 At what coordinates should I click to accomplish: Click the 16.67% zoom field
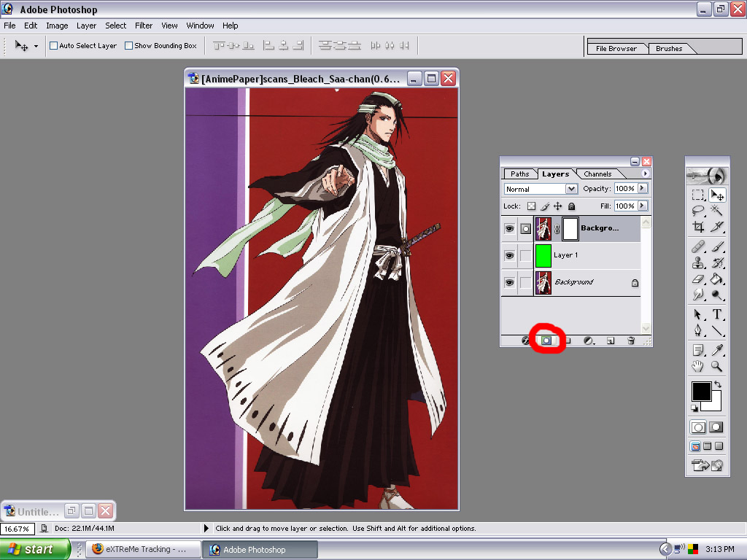tap(18, 529)
